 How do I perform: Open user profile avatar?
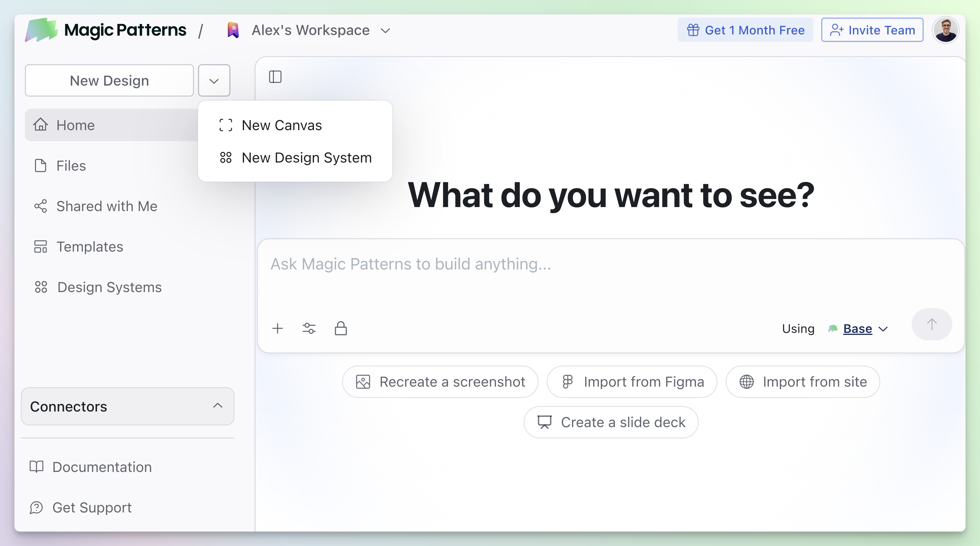(945, 30)
